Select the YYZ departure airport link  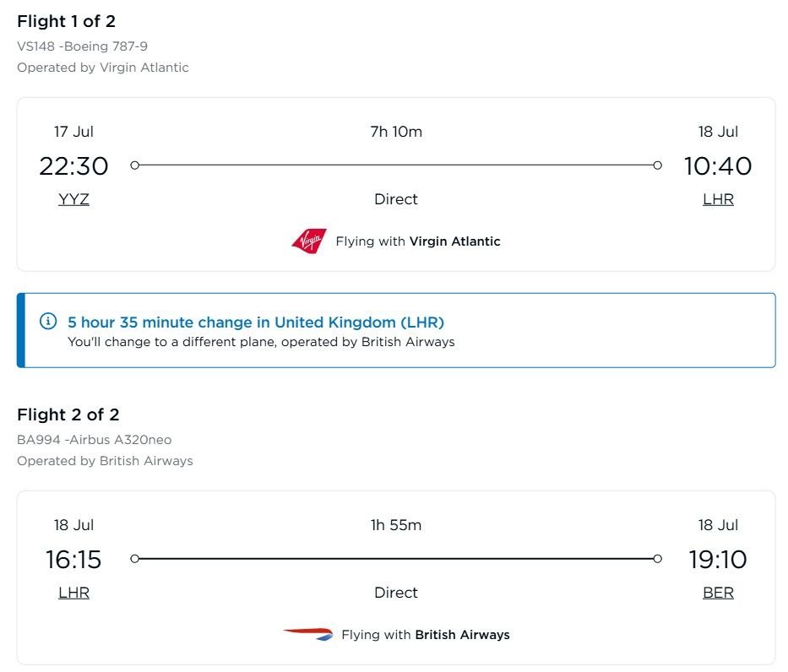point(73,199)
